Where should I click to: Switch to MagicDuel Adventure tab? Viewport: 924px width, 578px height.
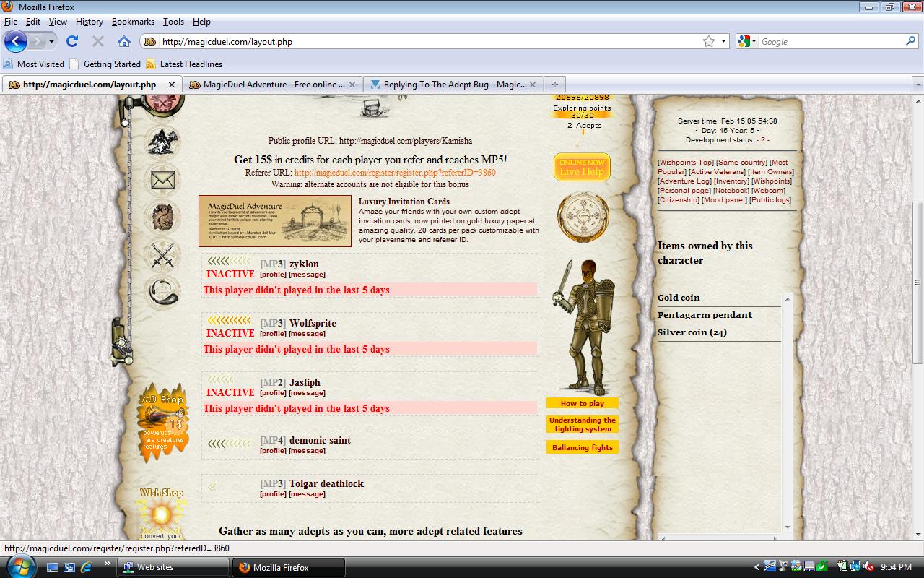click(272, 85)
